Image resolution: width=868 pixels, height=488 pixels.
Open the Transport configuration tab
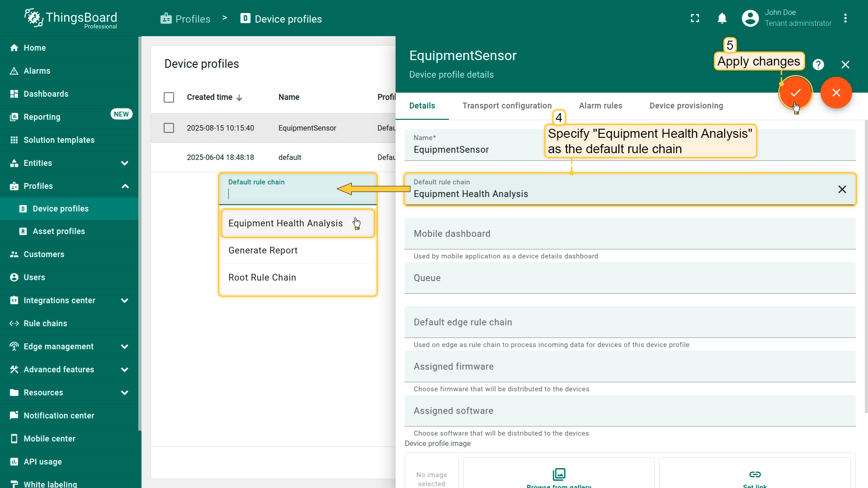click(507, 106)
